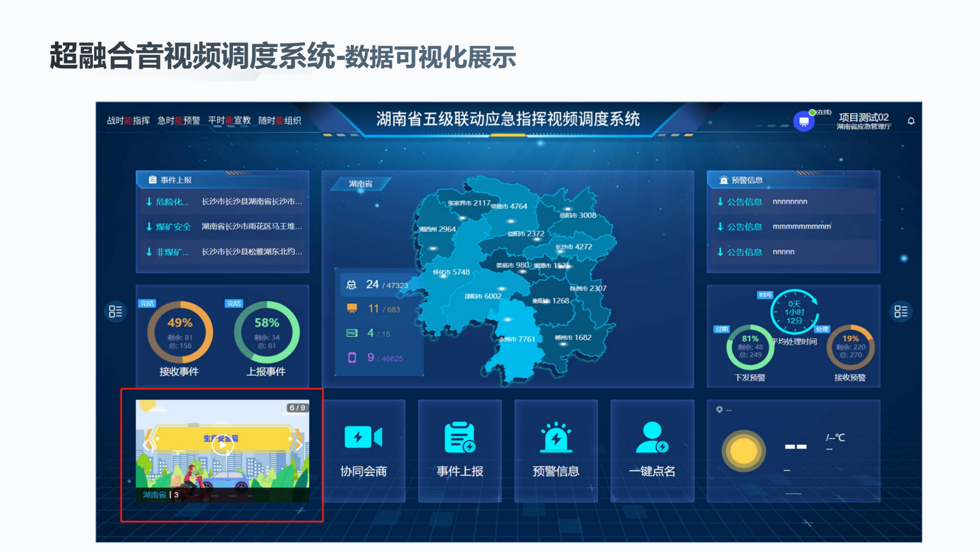Screen dimensions: 980x552
Task: Click the down arrow beside the mmmmmmmmmm announcement
Action: (x=720, y=226)
